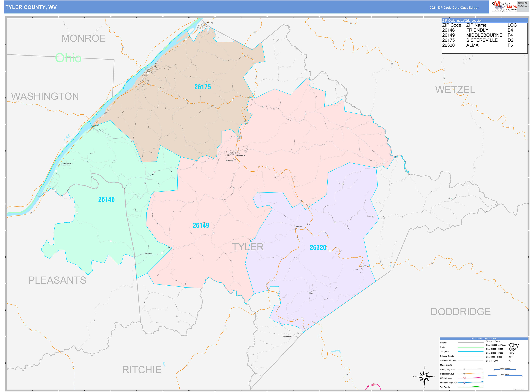Expand the Cities and Towns legend section
Viewport: 532px width, 392px height.
(493, 341)
